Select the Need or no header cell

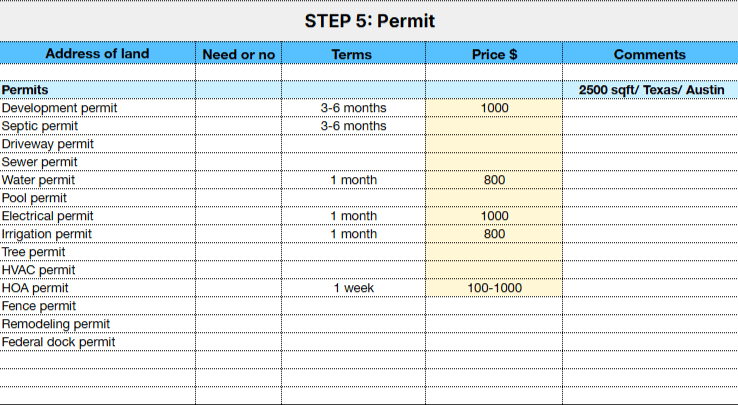(x=239, y=53)
